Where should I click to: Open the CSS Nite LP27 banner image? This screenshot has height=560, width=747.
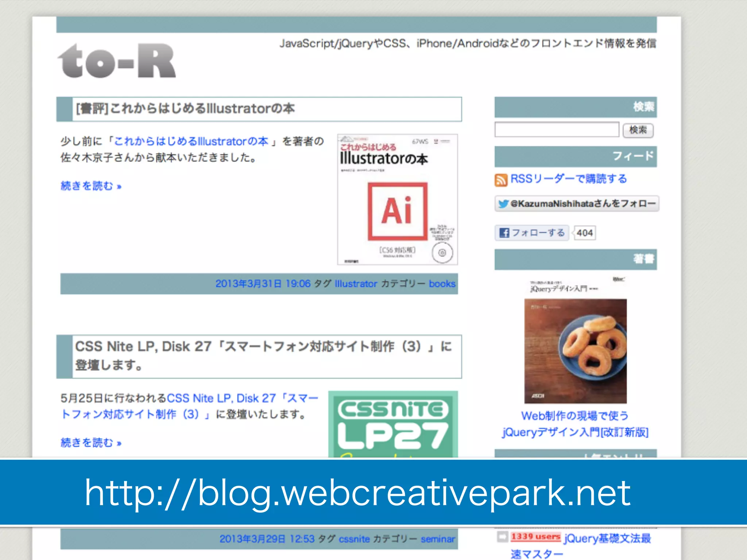(x=393, y=424)
